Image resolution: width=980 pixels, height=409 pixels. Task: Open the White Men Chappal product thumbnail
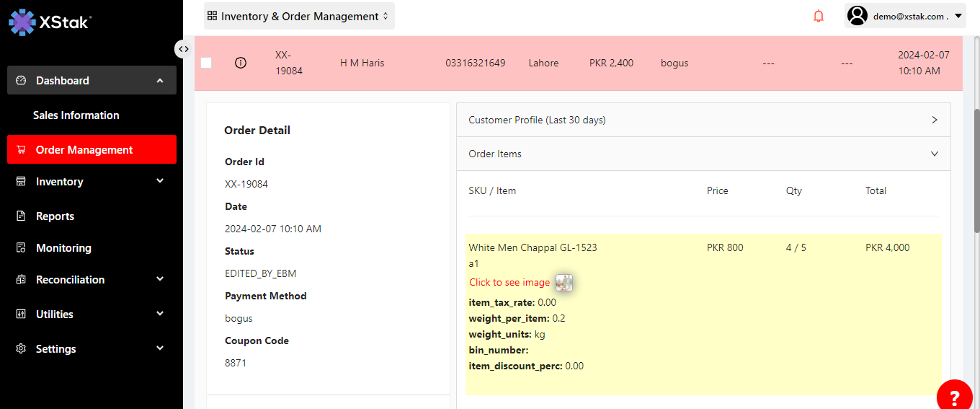(564, 282)
